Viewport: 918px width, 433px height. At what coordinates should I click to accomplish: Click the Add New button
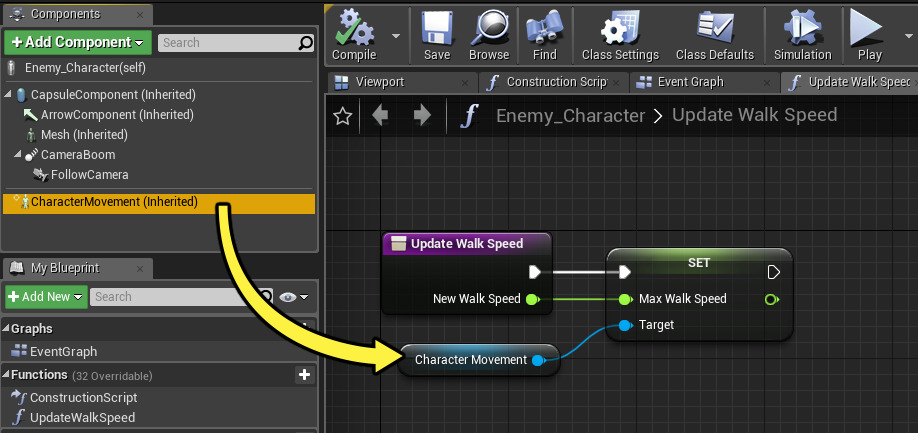46,297
